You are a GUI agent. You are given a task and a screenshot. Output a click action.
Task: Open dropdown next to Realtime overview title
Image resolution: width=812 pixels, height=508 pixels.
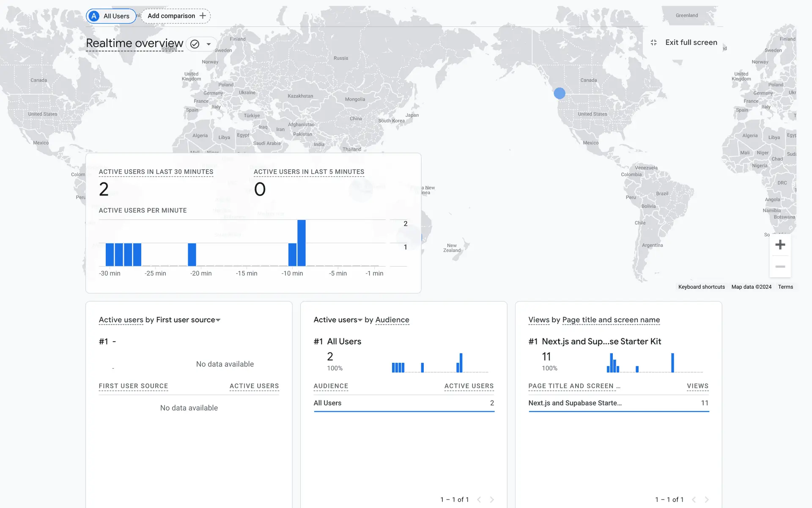[x=208, y=44]
